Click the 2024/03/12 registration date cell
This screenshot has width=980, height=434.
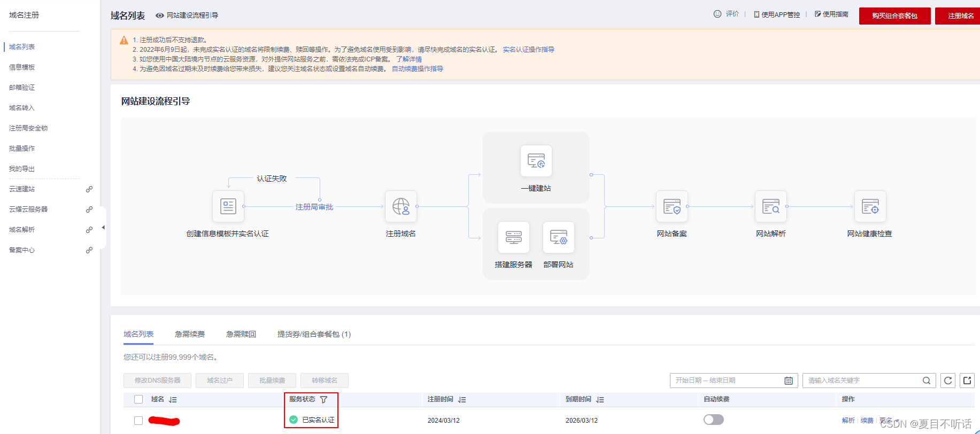(x=444, y=421)
